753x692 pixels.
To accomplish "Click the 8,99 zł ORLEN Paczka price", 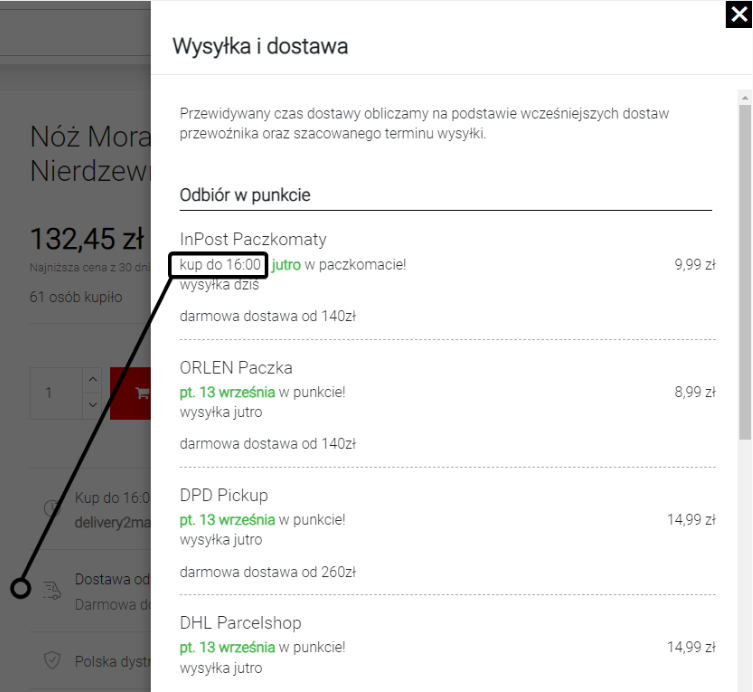I will coord(694,393).
